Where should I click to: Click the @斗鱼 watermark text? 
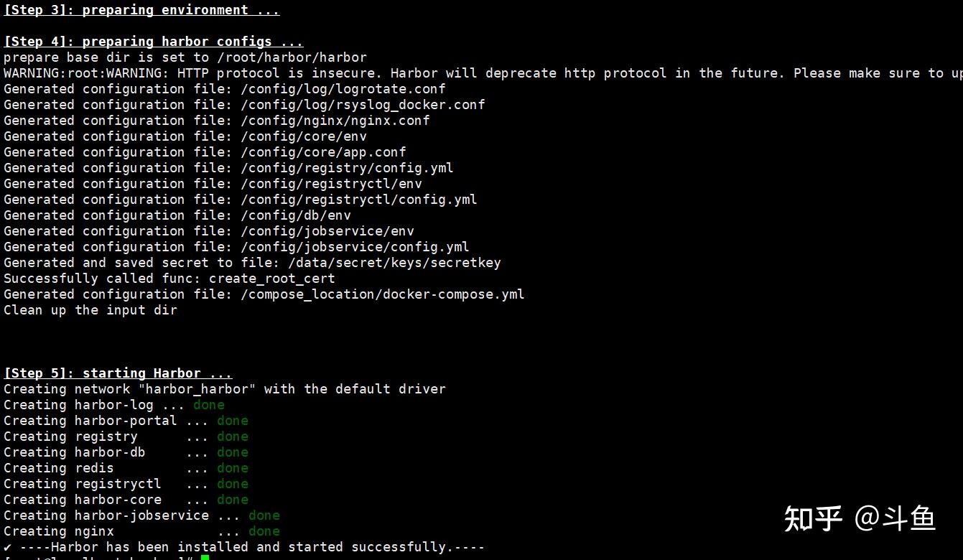(895, 518)
